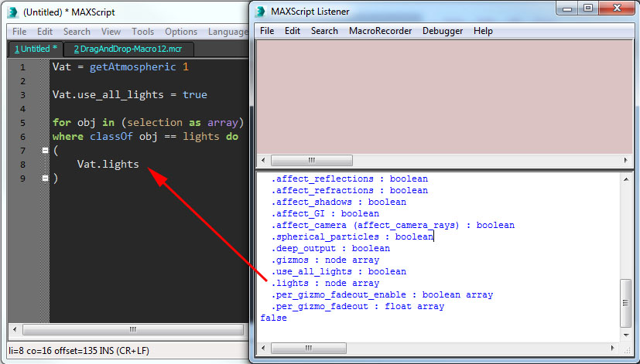Collapse the code block fold marker at line 7
The width and height of the screenshot is (640, 364).
click(x=45, y=151)
